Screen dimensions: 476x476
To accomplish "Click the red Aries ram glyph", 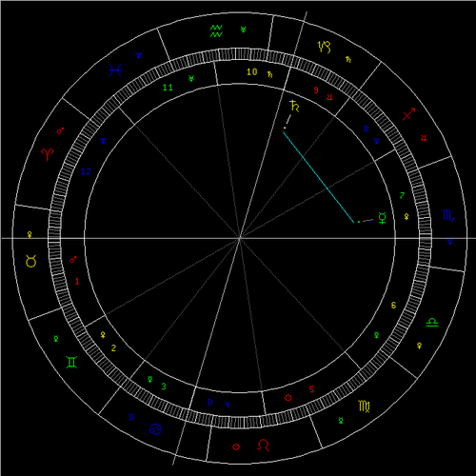I will (x=48, y=154).
